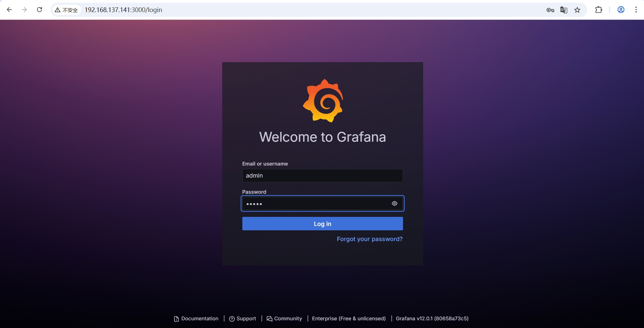644x328 pixels.
Task: Open the browser extensions puzzle icon
Action: pos(598,10)
